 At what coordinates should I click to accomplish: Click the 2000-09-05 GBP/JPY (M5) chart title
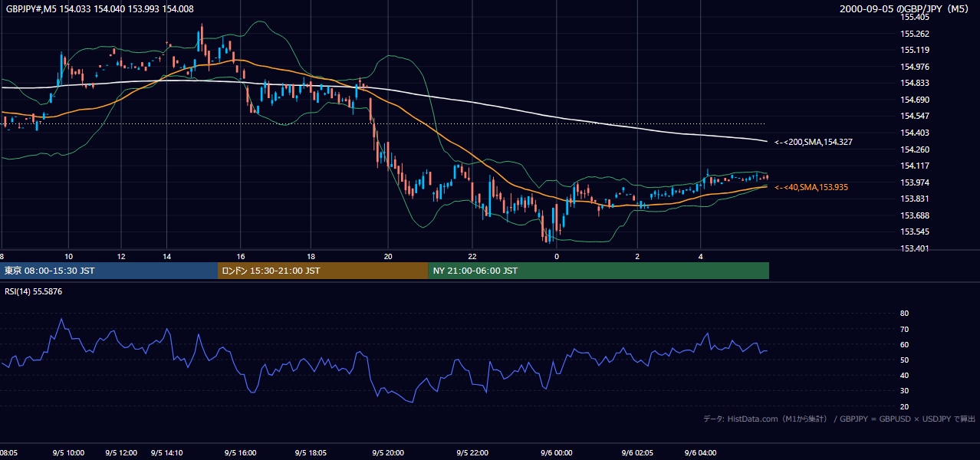(x=905, y=9)
